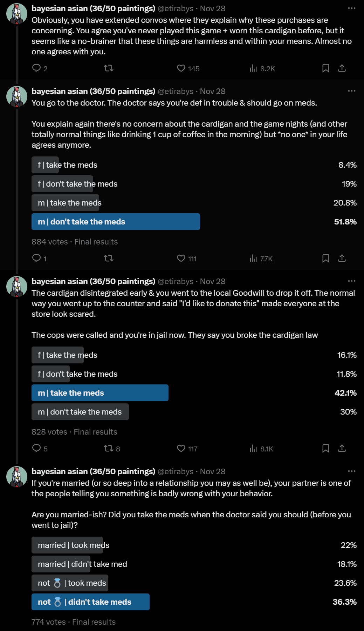Like the cardigan law tweet with 117 likes
Image resolution: width=364 pixels, height=631 pixels.
pos(181,449)
